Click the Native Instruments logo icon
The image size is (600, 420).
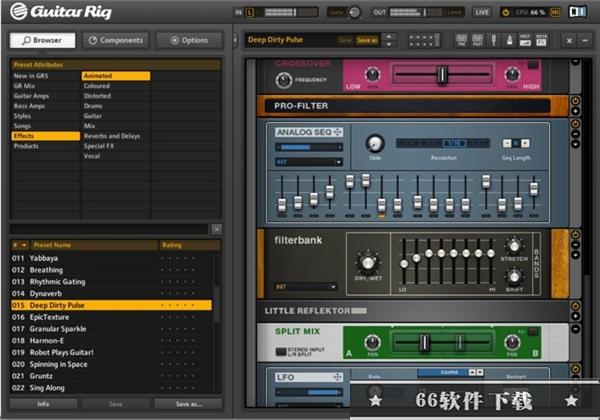click(x=578, y=12)
